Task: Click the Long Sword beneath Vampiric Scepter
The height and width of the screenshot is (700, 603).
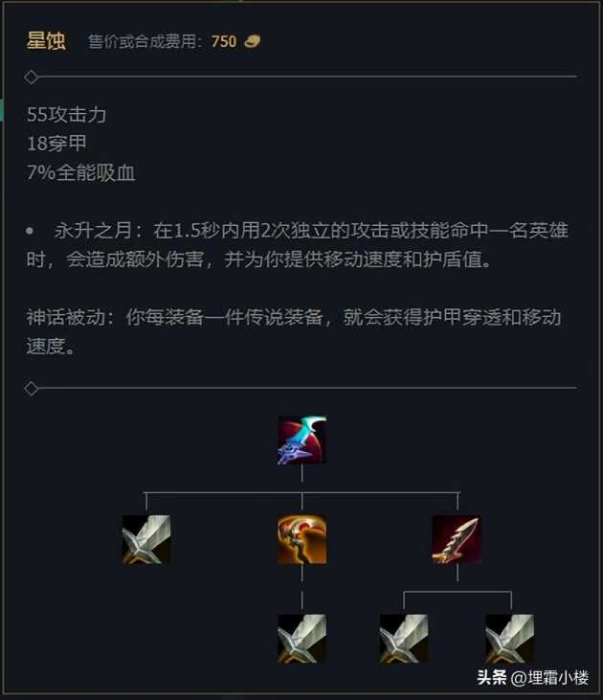Action: click(x=302, y=639)
